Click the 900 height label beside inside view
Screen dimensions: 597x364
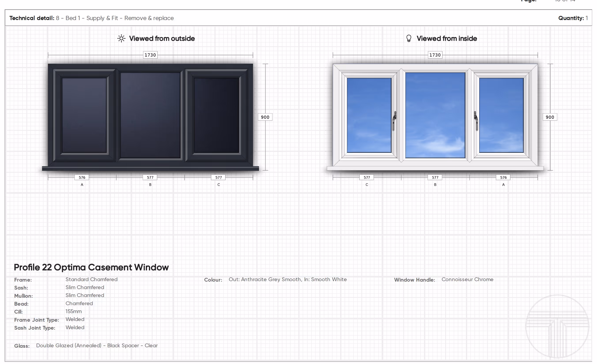click(550, 117)
